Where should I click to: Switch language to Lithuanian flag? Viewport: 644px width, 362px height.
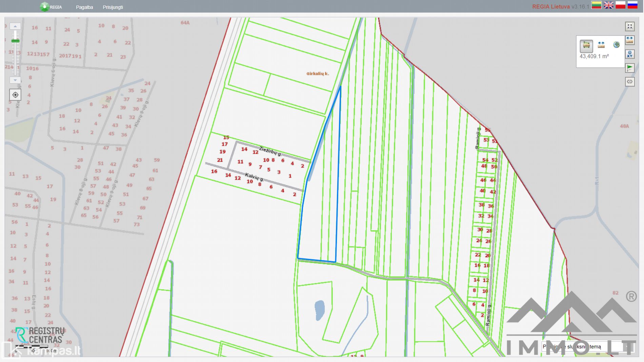[596, 5]
